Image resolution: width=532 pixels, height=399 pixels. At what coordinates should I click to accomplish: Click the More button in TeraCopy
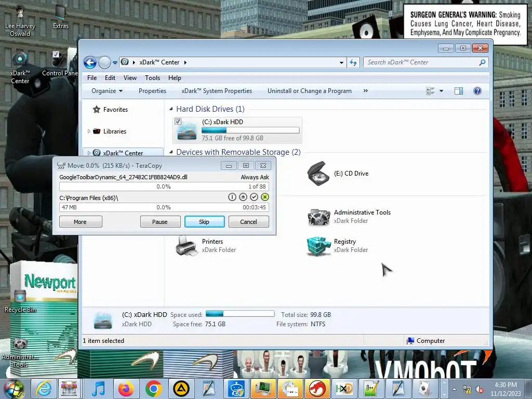point(81,221)
